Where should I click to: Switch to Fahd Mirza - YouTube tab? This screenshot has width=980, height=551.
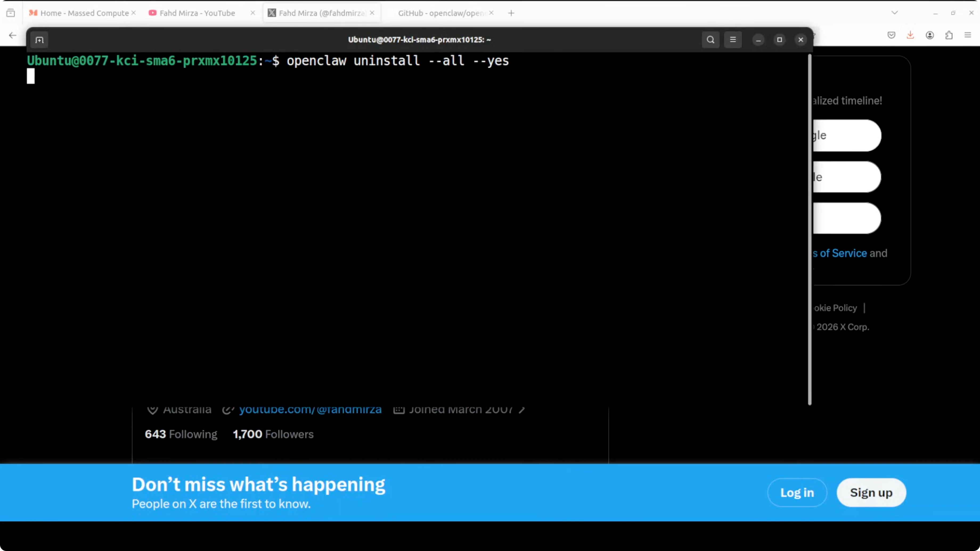pyautogui.click(x=197, y=13)
